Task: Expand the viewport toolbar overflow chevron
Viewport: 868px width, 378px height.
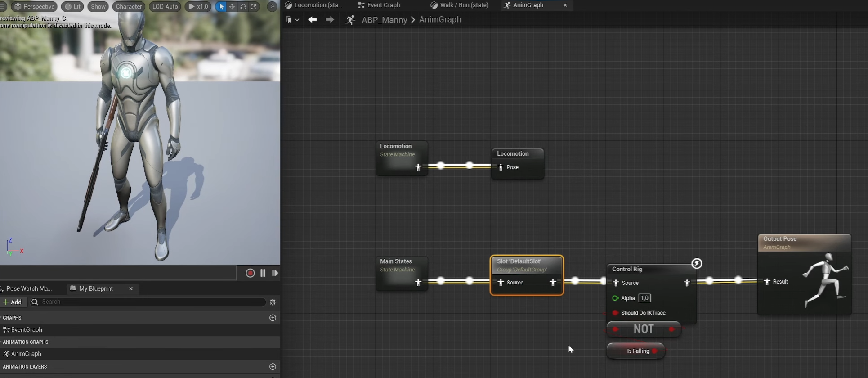Action: tap(272, 7)
